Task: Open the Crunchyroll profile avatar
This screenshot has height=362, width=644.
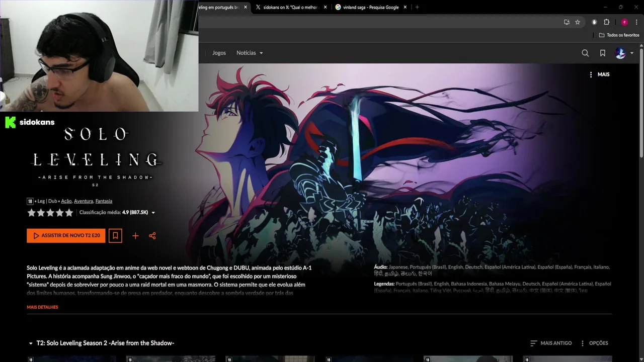Action: click(620, 53)
